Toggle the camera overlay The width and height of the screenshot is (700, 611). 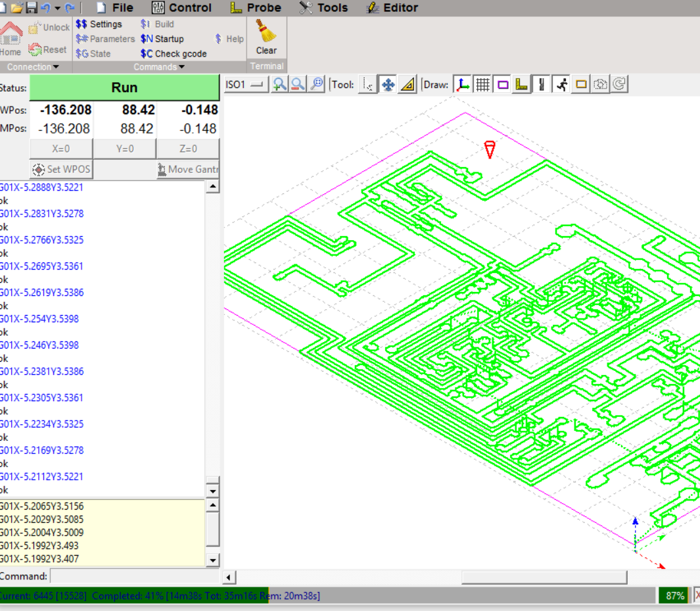tap(601, 84)
